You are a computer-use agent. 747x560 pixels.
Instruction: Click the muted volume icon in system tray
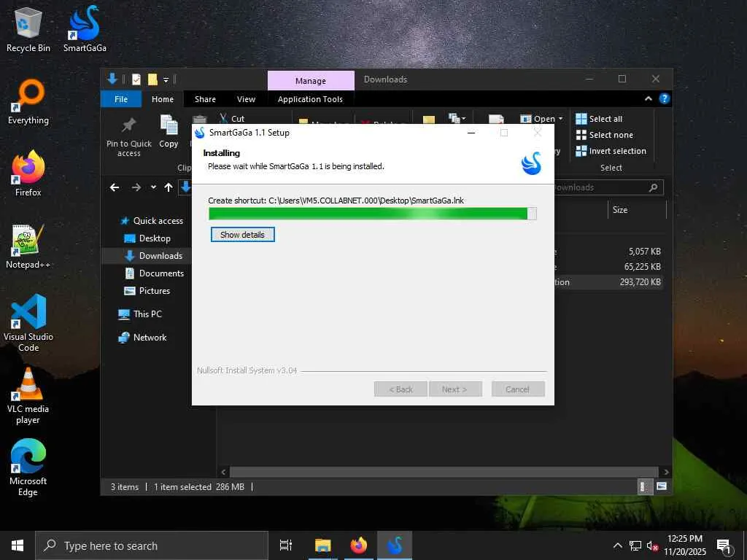(652, 545)
